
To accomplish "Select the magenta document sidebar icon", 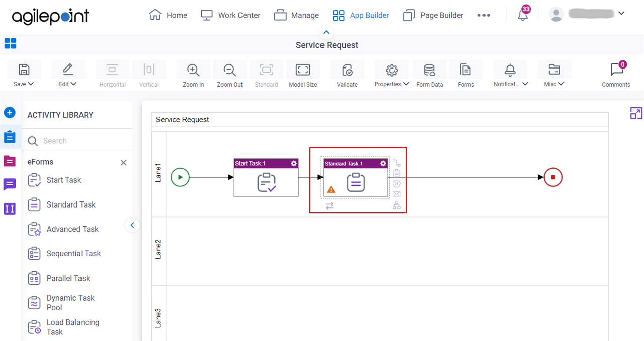I will [x=10, y=161].
